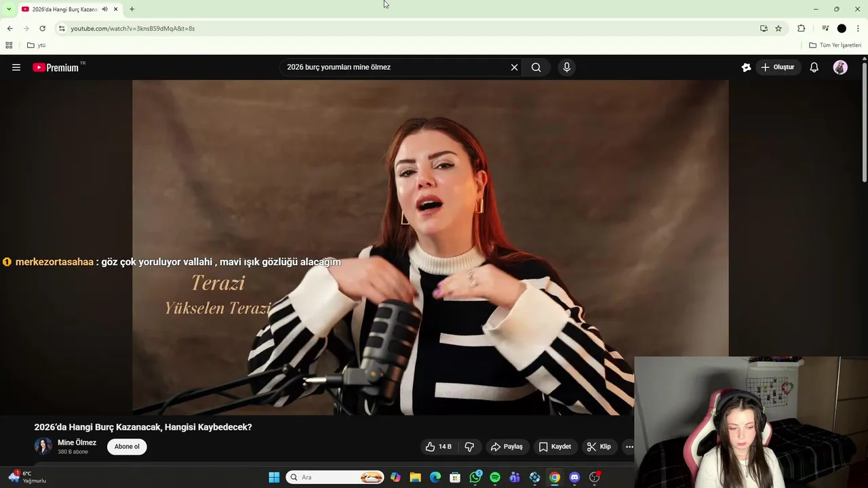This screenshot has width=868, height=488.
Task: Open YouTube notifications bell
Action: tap(814, 67)
